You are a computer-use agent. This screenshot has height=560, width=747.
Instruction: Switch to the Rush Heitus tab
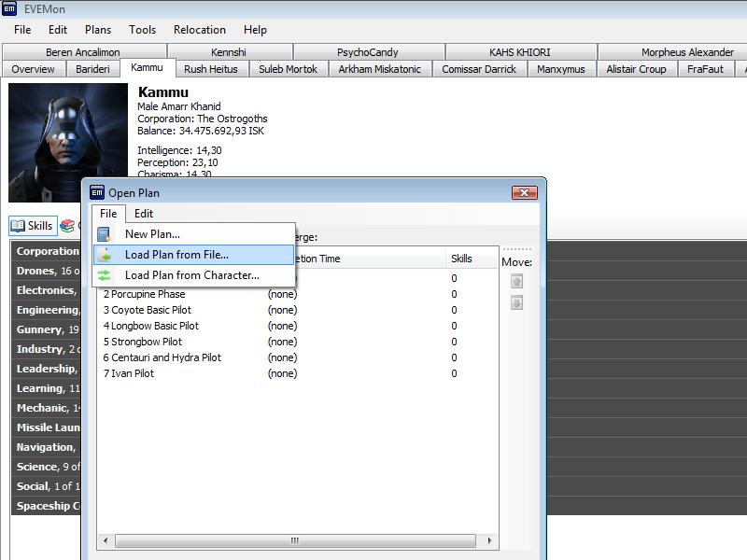point(211,69)
